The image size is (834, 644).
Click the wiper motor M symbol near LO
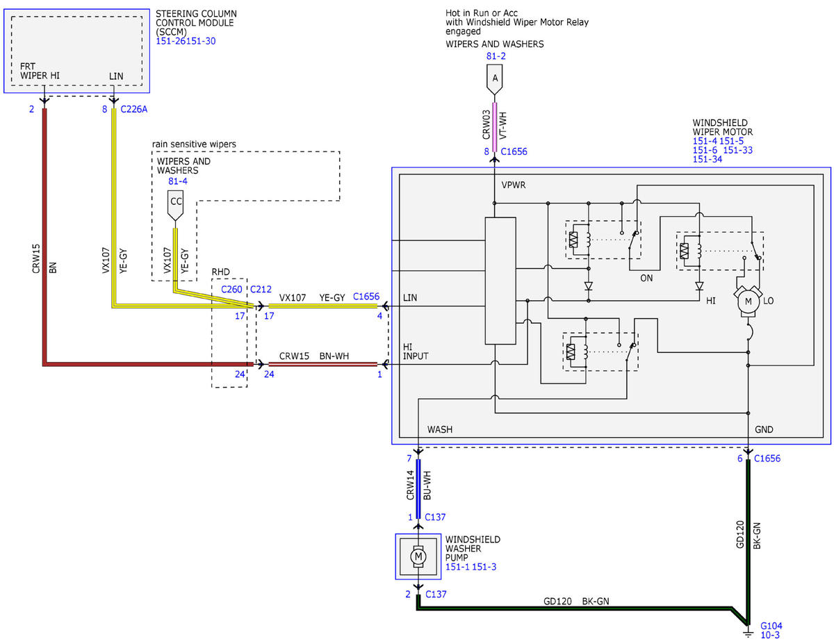pyautogui.click(x=748, y=299)
